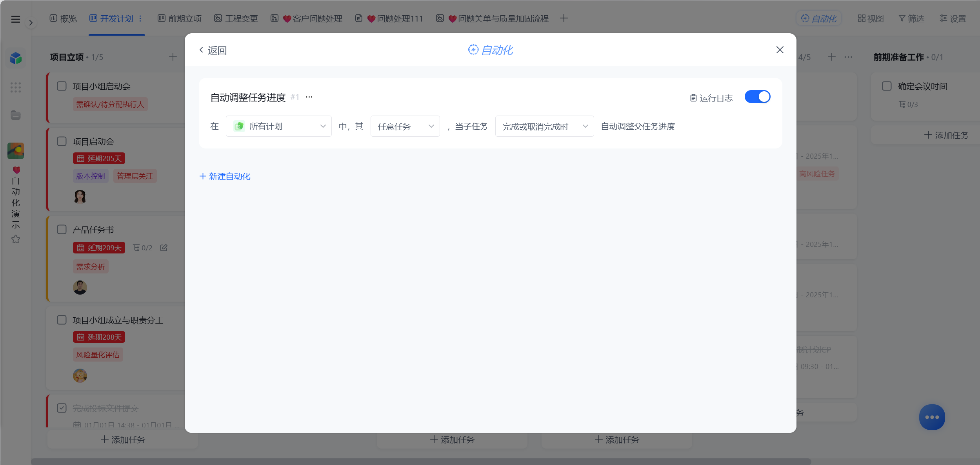This screenshot has width=980, height=465.
Task: Open 开发计划 tab's more options dots
Action: coord(140,18)
